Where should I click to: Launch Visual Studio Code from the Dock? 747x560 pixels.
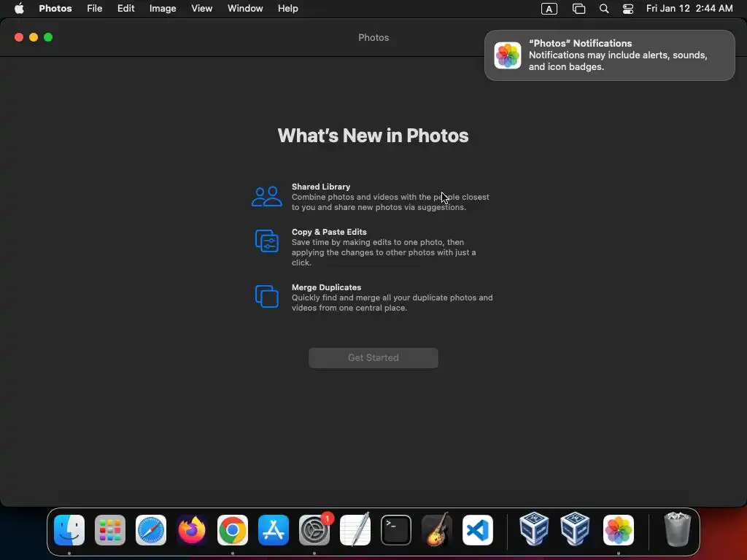click(x=478, y=530)
